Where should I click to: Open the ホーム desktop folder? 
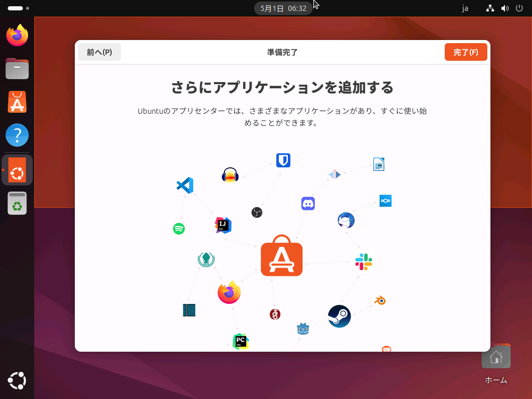496,364
